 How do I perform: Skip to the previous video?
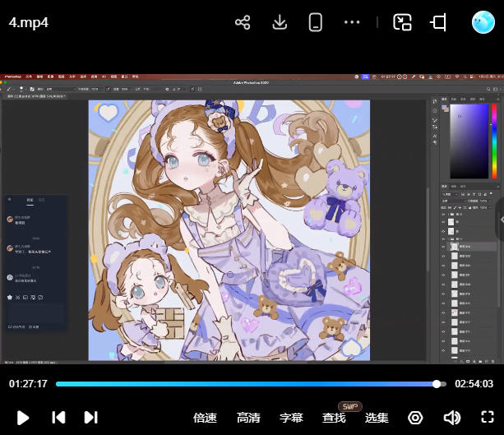click(58, 417)
